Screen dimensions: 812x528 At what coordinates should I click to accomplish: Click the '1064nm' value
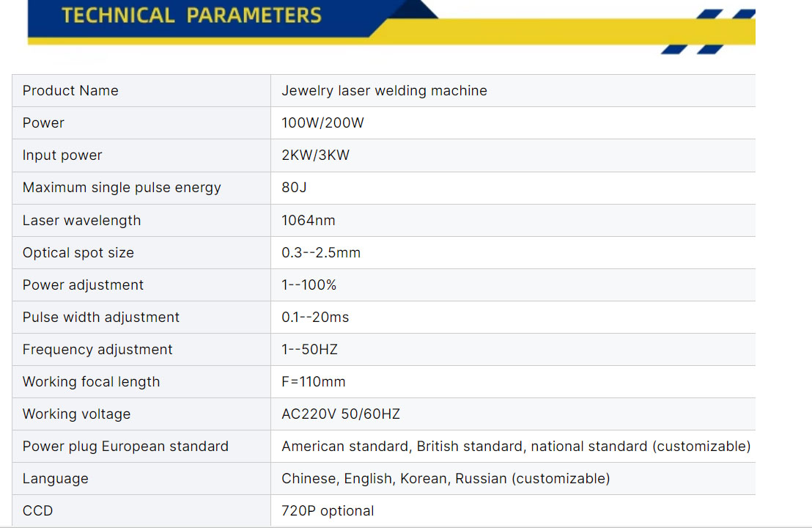point(308,220)
